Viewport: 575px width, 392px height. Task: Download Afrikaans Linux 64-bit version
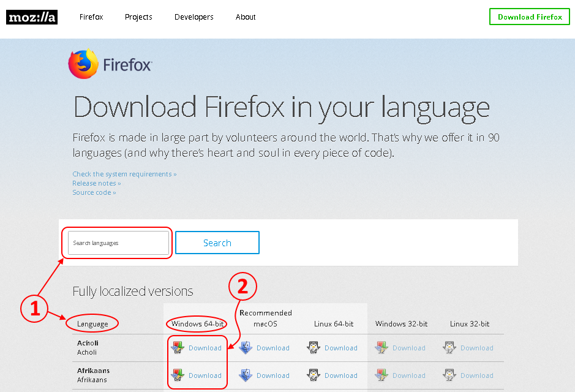click(340, 375)
